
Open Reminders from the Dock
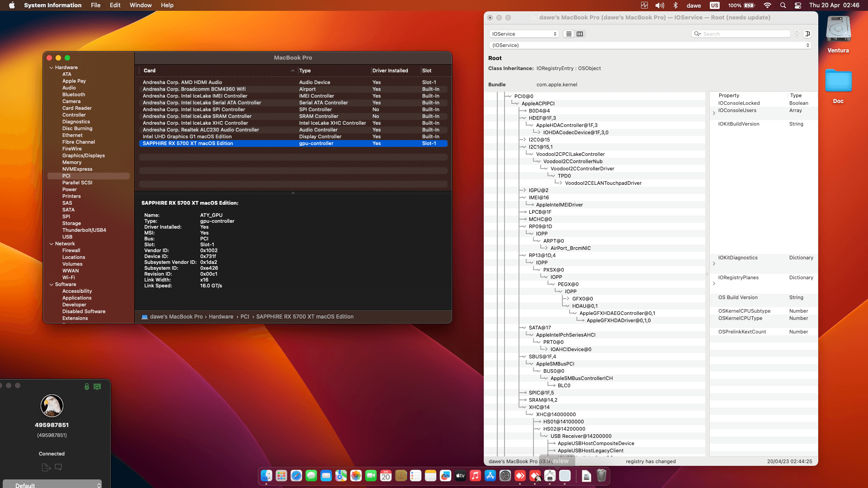[415, 476]
